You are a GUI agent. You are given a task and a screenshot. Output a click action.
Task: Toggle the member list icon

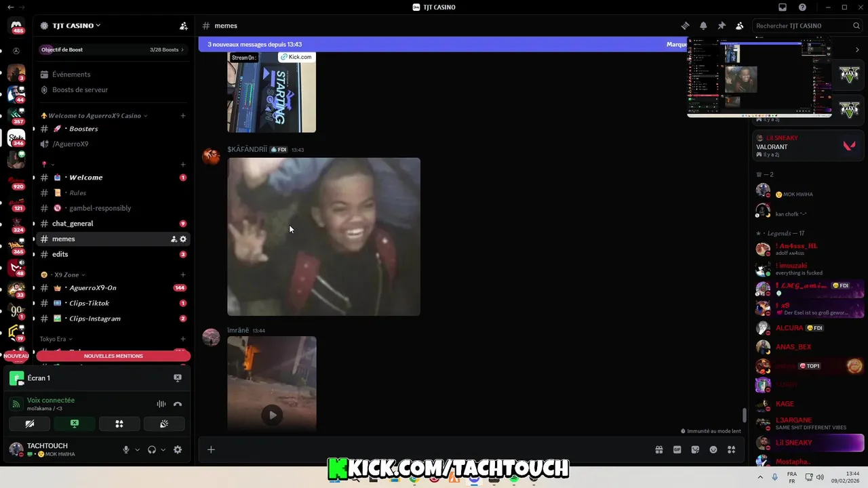[x=739, y=26]
